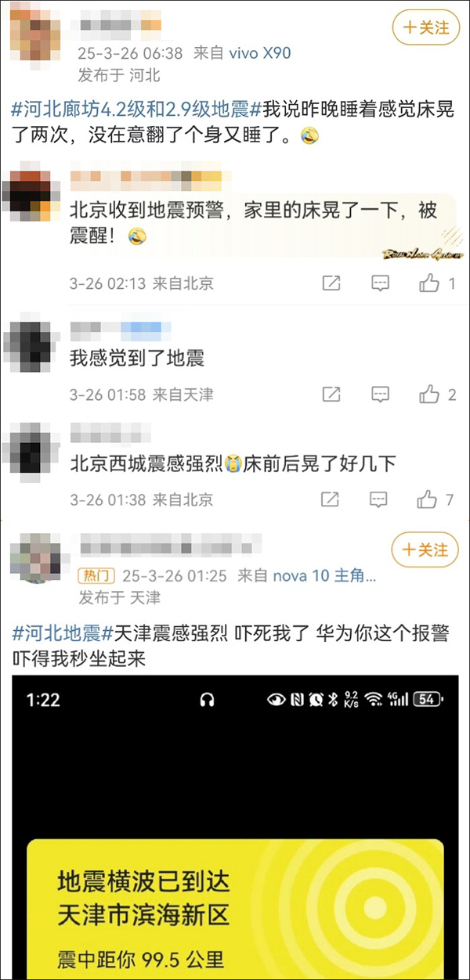Viewport: 470px width, 980px height.
Task: Open the Tianjin poster's profile avatar
Action: [x=34, y=557]
